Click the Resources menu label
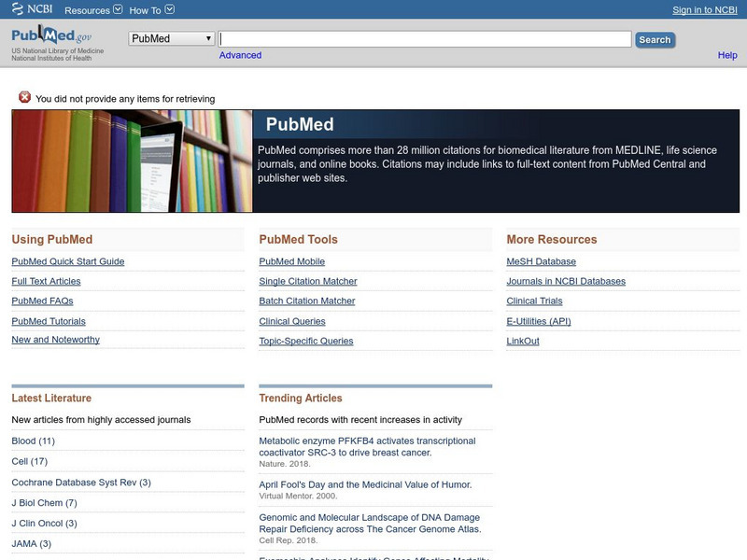Viewport: 747px width, 560px height. click(x=87, y=10)
